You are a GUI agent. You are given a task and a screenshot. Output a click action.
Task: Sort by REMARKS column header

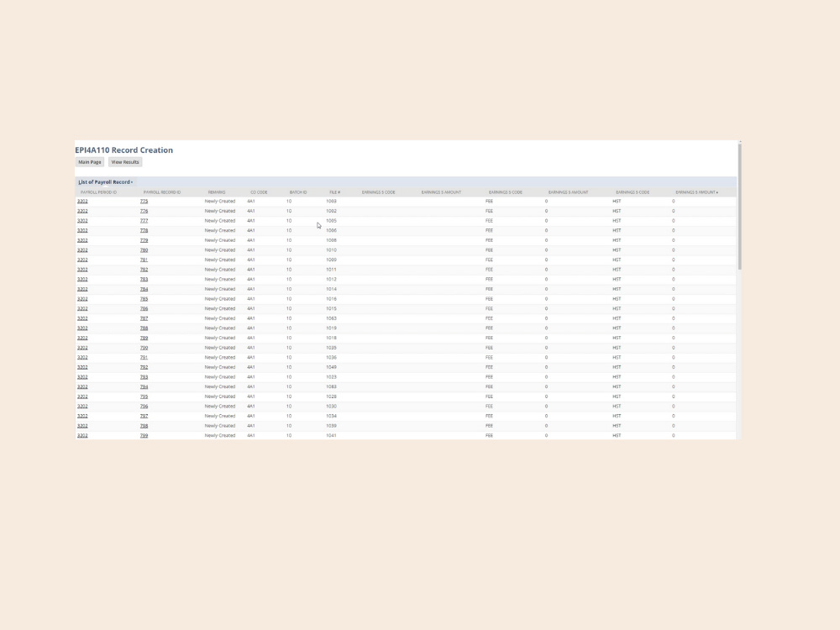pyautogui.click(x=217, y=192)
